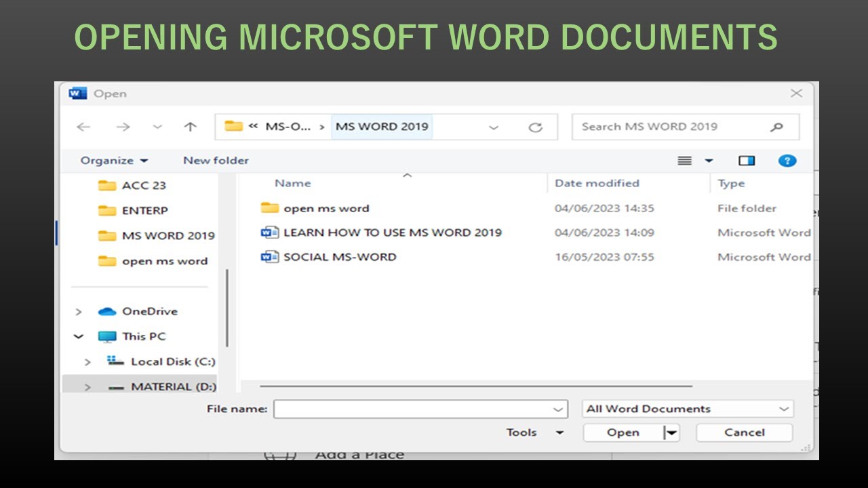Open the Organize menu

(x=114, y=161)
